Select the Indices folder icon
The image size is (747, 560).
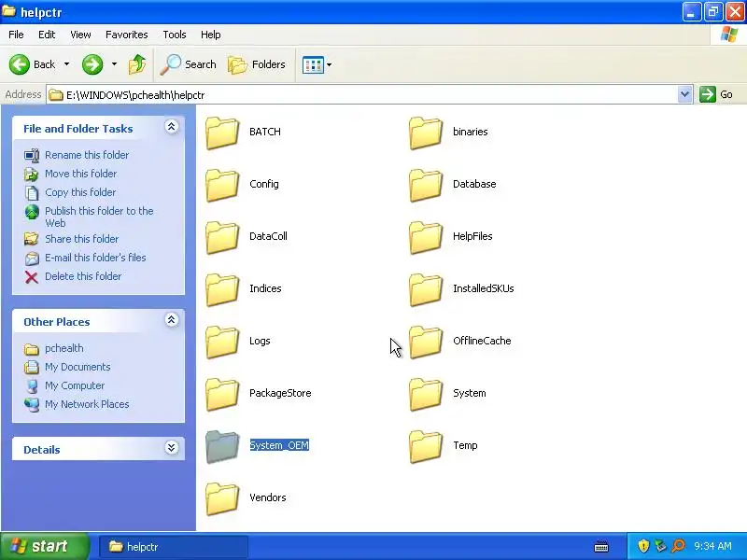222,290
